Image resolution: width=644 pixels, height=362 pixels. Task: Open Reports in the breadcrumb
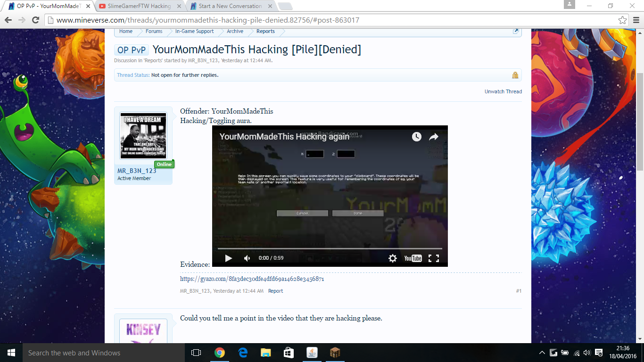[x=265, y=31]
